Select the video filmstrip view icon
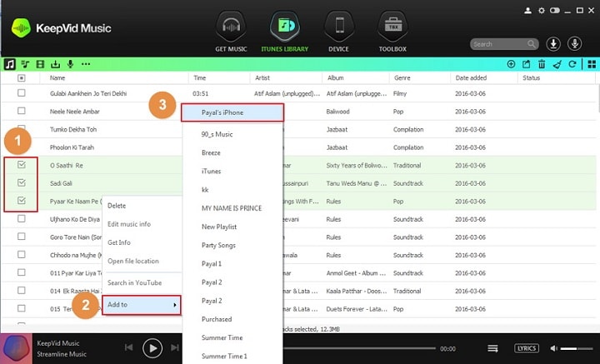 point(40,64)
